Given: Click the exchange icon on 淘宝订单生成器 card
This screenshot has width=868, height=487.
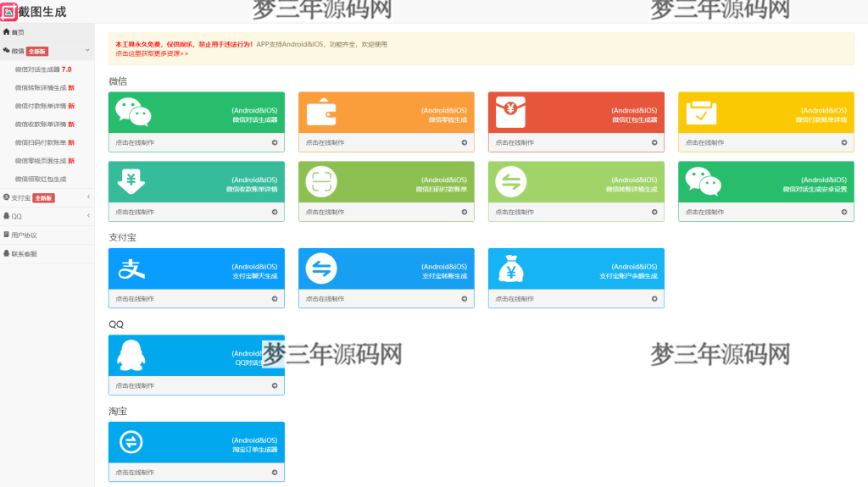Looking at the screenshot, I should 131,441.
